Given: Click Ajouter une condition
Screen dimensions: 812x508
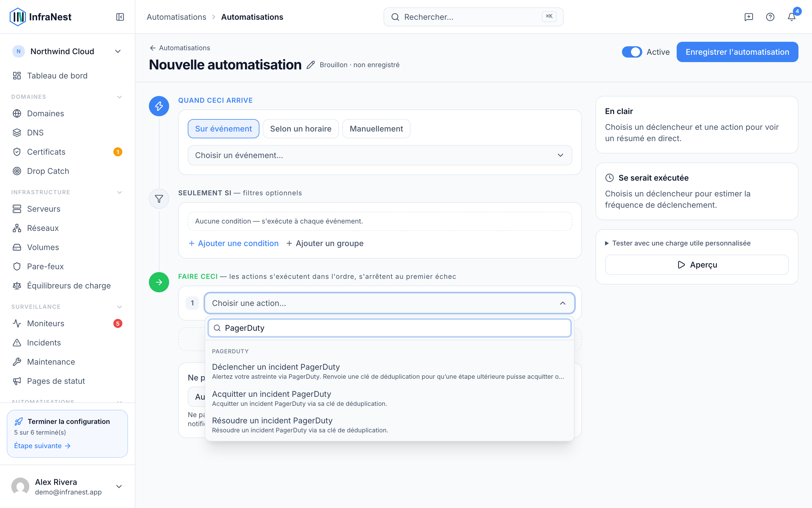Looking at the screenshot, I should (234, 243).
